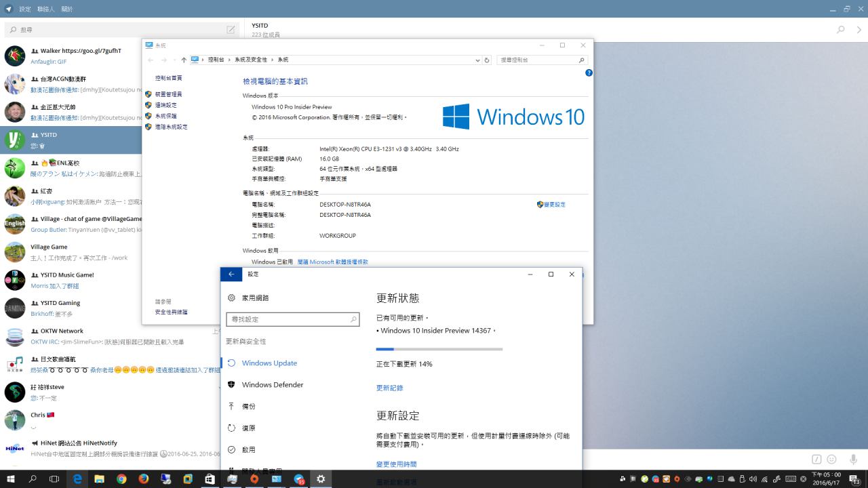Click the bot command slash icon
This screenshot has height=488, width=868.
click(x=817, y=459)
